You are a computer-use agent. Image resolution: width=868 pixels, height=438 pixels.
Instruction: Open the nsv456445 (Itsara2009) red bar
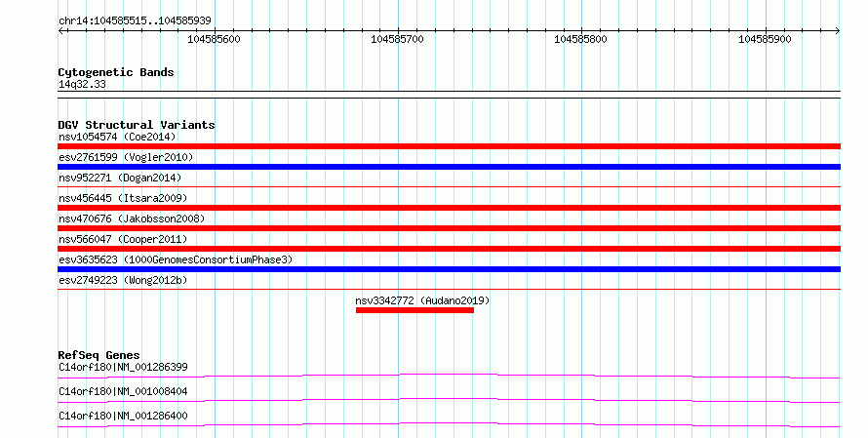click(449, 208)
